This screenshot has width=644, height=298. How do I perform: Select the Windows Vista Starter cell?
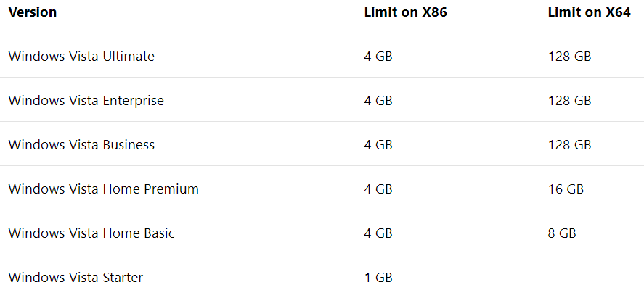(76, 278)
